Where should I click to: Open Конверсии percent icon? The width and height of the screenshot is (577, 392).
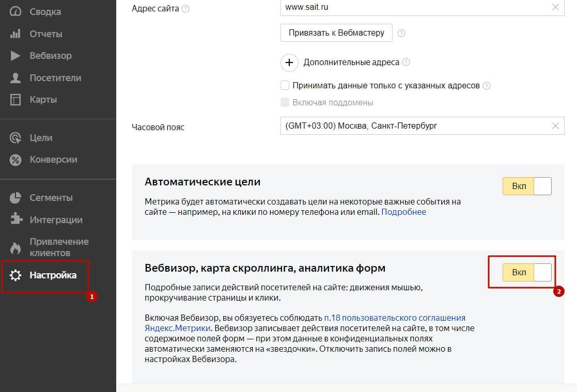tap(15, 160)
